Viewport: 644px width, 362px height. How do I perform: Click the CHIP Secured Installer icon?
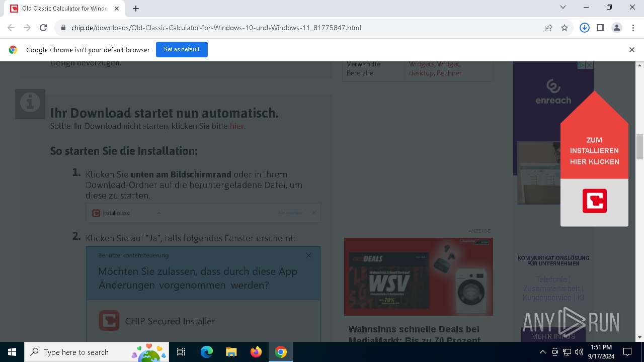click(x=109, y=320)
